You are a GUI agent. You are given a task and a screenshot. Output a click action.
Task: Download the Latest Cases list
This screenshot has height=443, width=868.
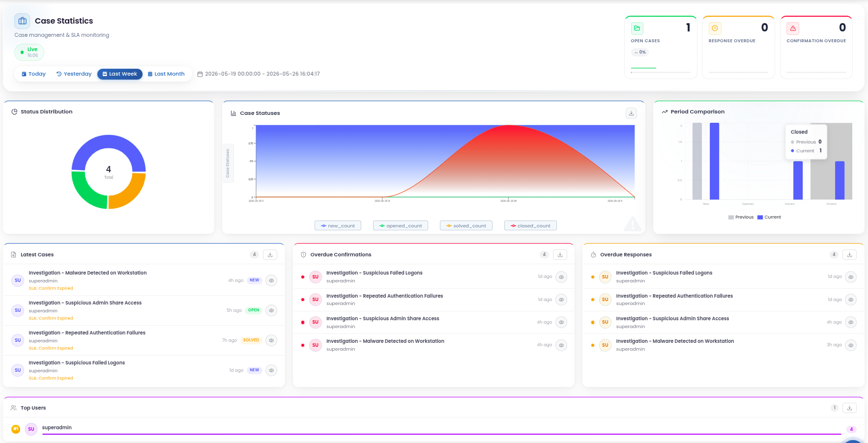tap(270, 254)
